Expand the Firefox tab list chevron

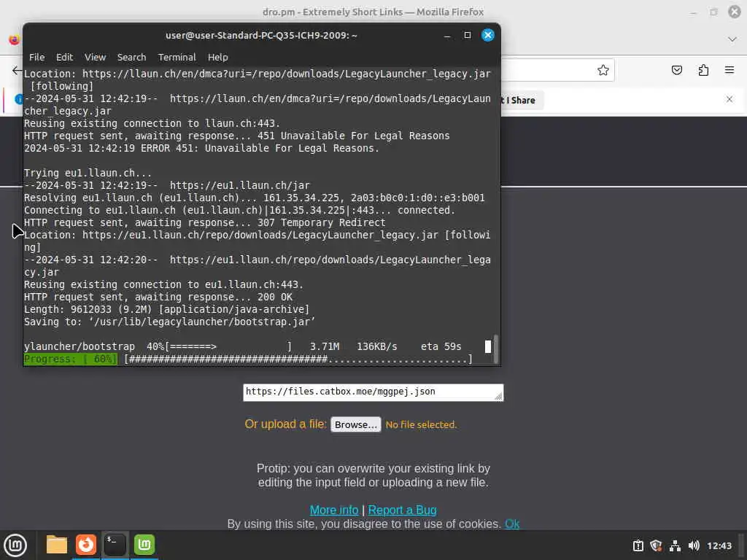pyautogui.click(x=732, y=39)
